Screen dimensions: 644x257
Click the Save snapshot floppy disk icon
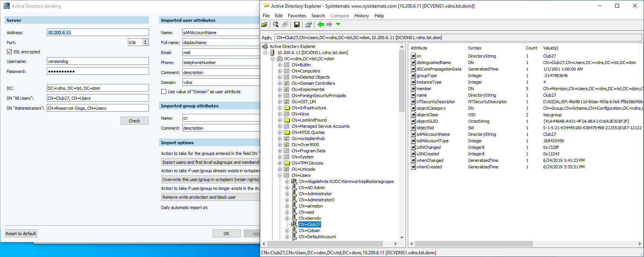(x=297, y=25)
